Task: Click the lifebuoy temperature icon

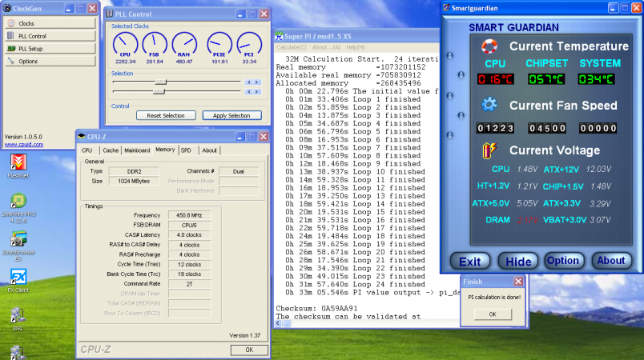Action: coord(489,46)
